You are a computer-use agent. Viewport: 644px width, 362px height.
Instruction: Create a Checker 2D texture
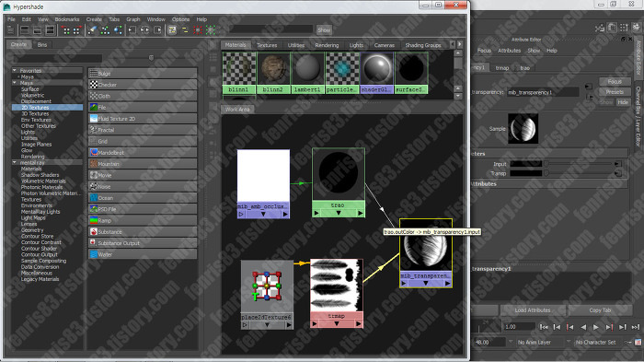tap(143, 85)
